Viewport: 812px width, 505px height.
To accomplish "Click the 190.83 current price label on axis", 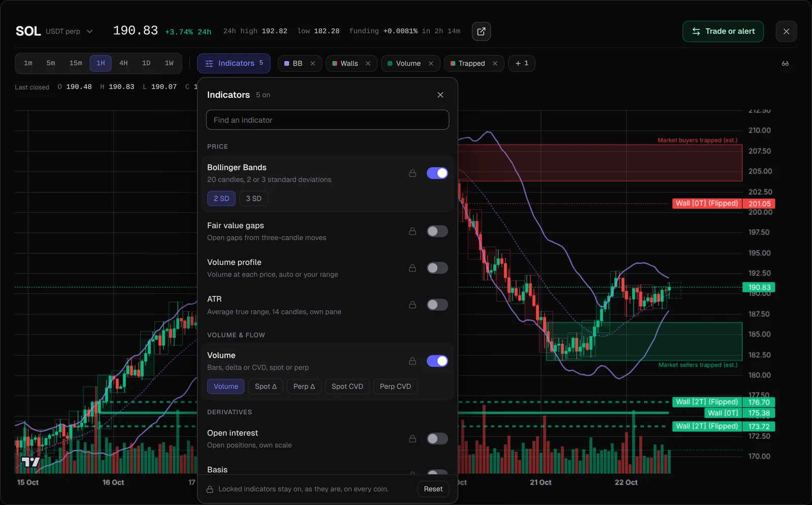I will coord(759,287).
